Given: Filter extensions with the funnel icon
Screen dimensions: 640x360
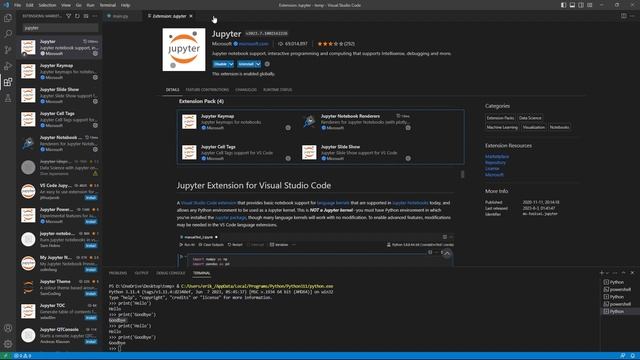Looking at the screenshot, I should click(69, 16).
